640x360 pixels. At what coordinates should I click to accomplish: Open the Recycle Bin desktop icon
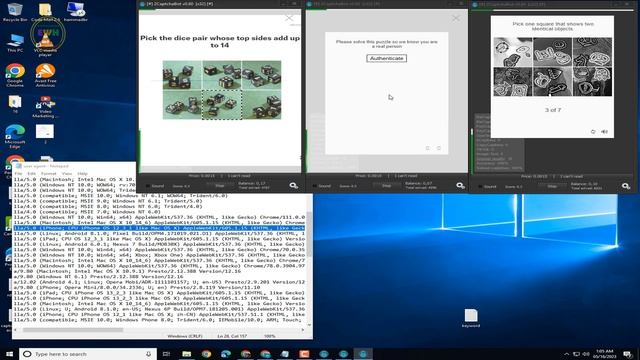pyautogui.click(x=15, y=12)
